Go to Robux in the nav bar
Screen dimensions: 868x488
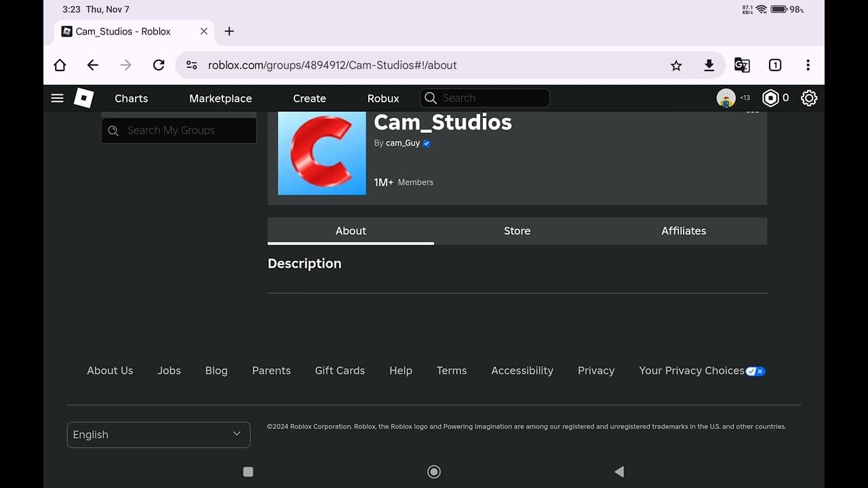[383, 98]
